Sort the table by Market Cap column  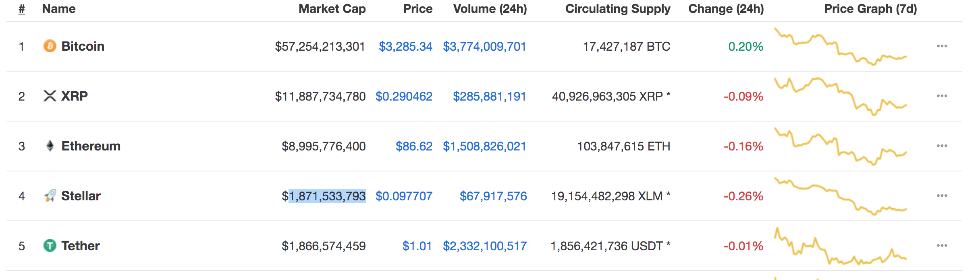pyautogui.click(x=332, y=9)
